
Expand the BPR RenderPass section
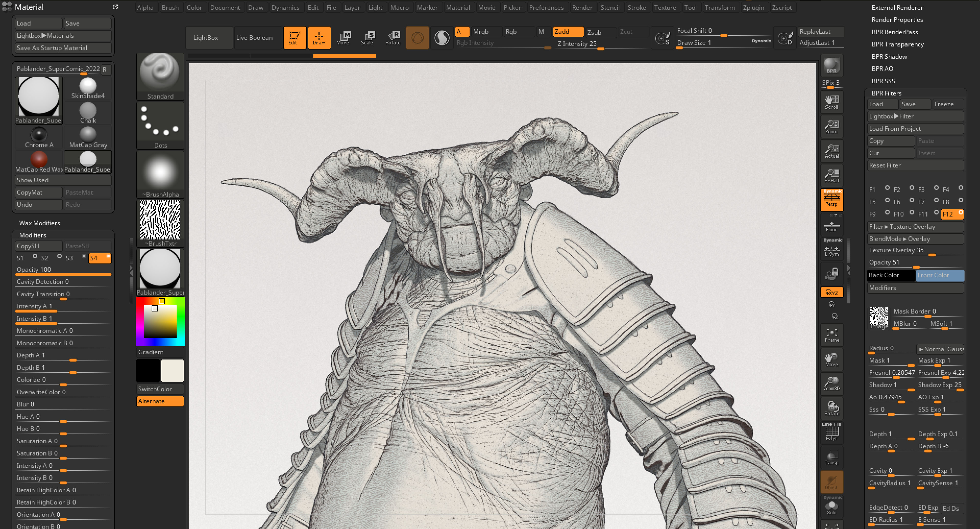point(895,32)
